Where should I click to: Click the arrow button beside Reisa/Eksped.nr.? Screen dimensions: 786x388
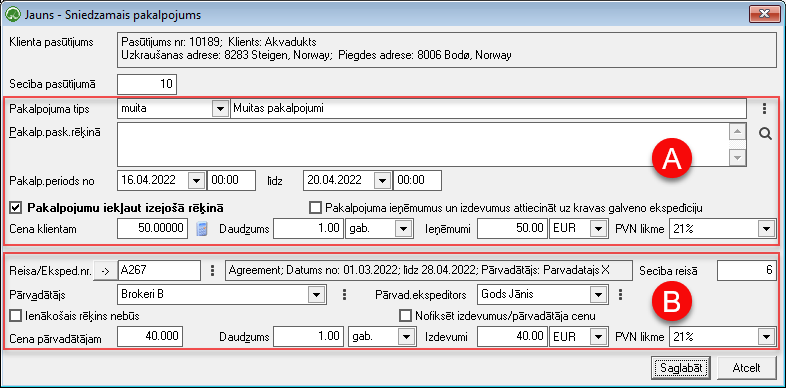point(105,271)
